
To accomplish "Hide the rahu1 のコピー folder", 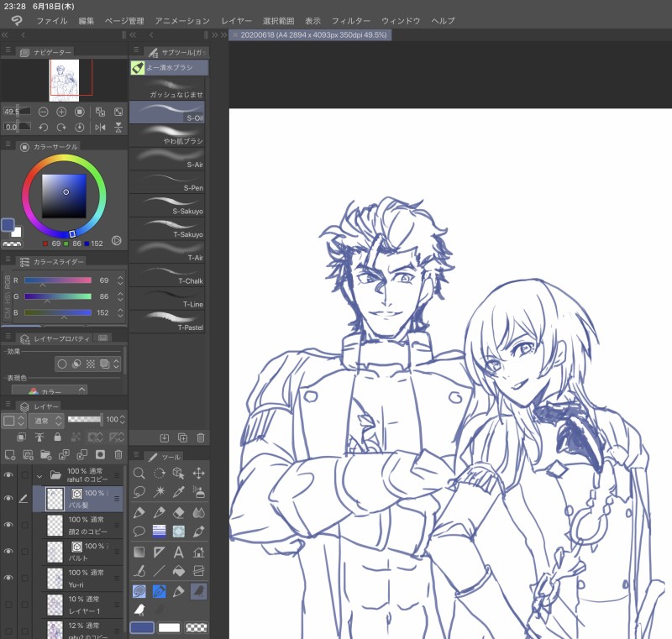I will pyautogui.click(x=8, y=475).
